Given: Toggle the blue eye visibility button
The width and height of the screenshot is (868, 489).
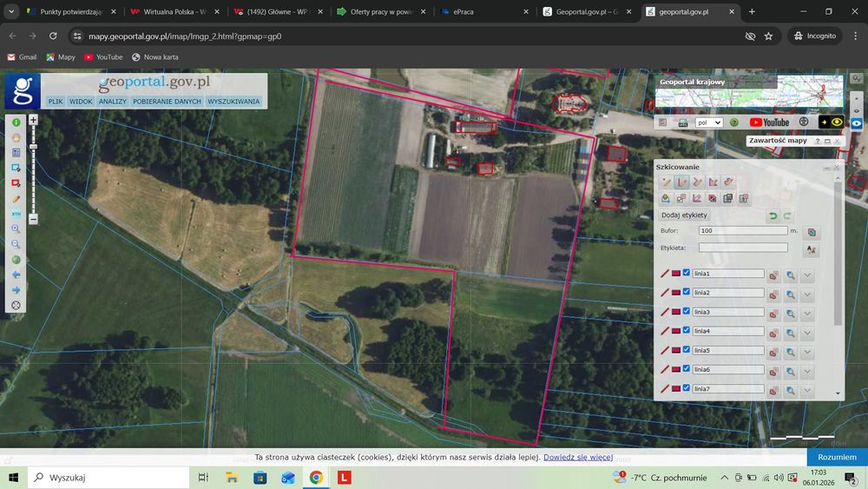Looking at the screenshot, I should [857, 123].
